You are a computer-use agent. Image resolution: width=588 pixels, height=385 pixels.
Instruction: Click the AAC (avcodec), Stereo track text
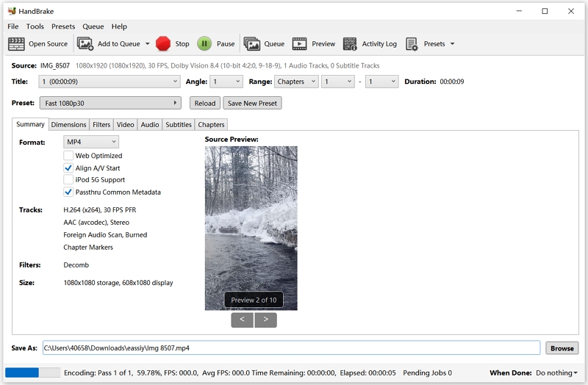(x=96, y=223)
